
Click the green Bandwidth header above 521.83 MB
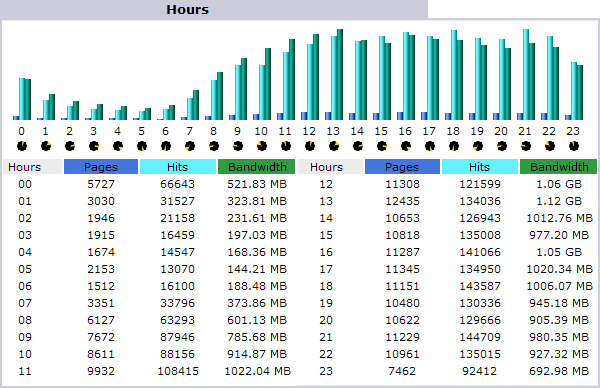[x=257, y=167]
